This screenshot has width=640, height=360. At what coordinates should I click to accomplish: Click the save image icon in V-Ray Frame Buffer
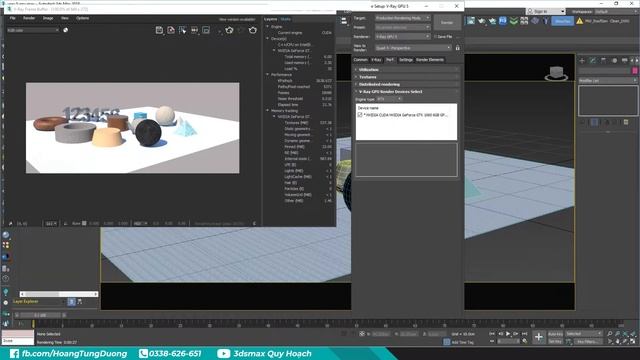159,30
